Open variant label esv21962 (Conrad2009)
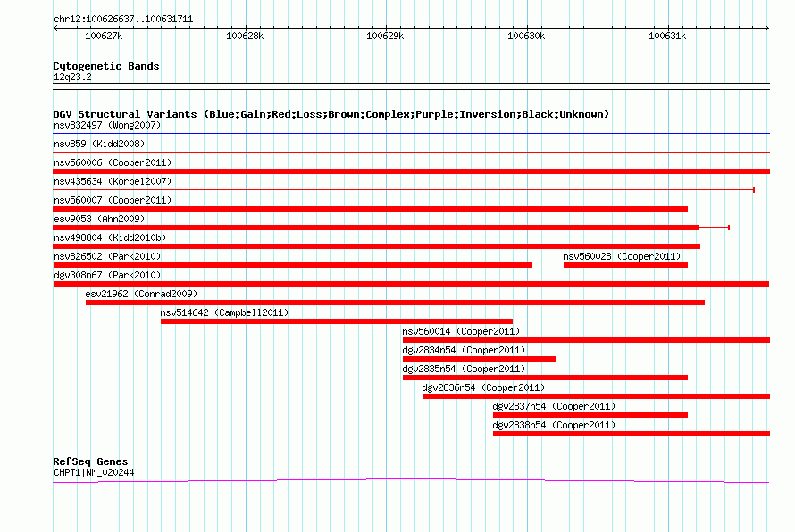The image size is (795, 532). [x=141, y=294]
